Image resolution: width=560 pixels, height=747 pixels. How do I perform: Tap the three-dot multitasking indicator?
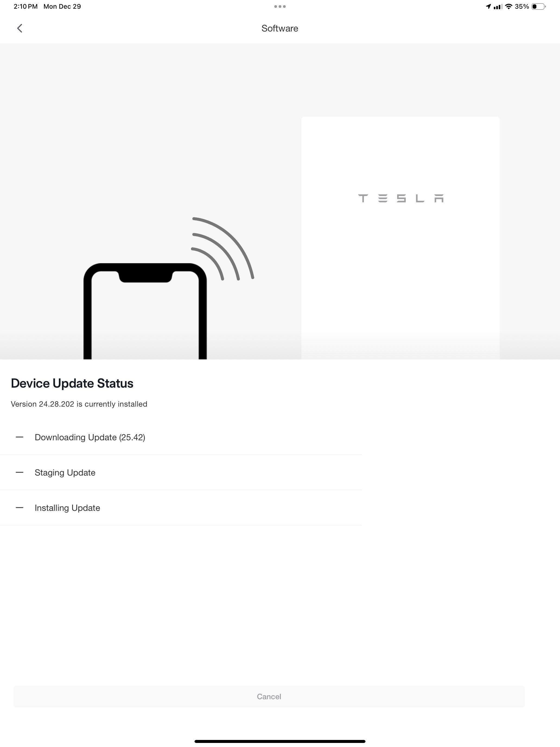[280, 7]
